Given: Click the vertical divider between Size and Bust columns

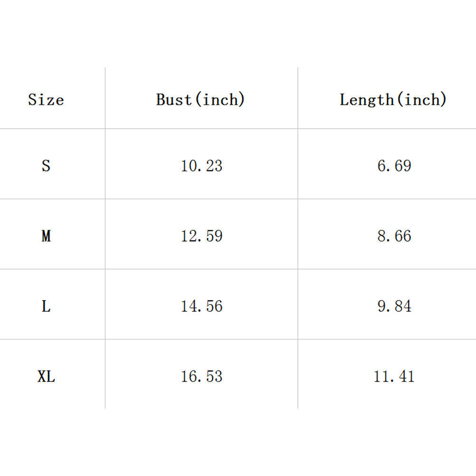Looking at the screenshot, I should (105, 238).
